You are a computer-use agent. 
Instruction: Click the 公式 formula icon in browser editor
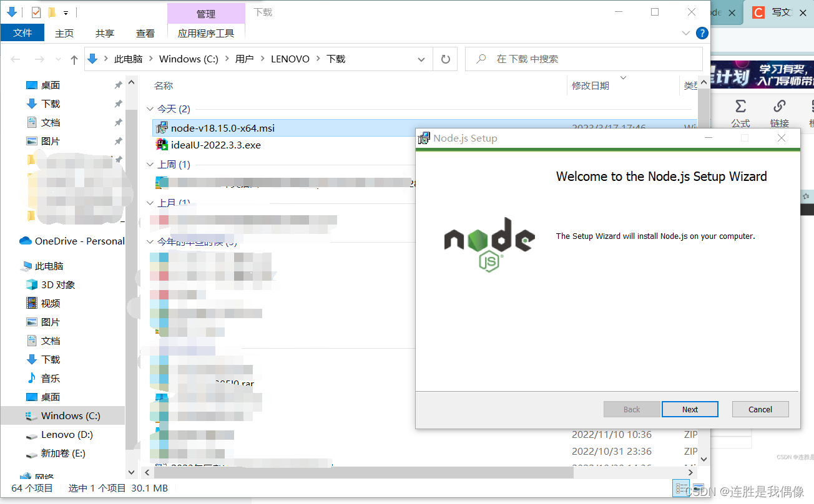point(740,114)
